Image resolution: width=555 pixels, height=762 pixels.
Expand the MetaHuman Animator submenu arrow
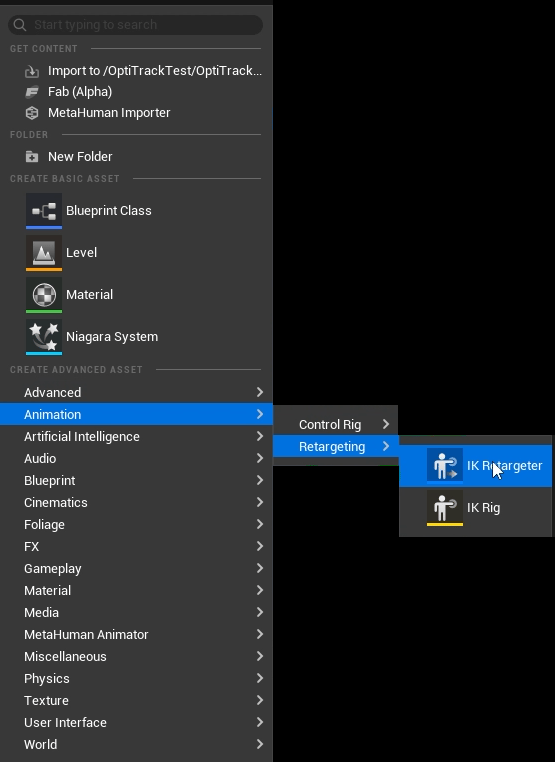(x=260, y=634)
